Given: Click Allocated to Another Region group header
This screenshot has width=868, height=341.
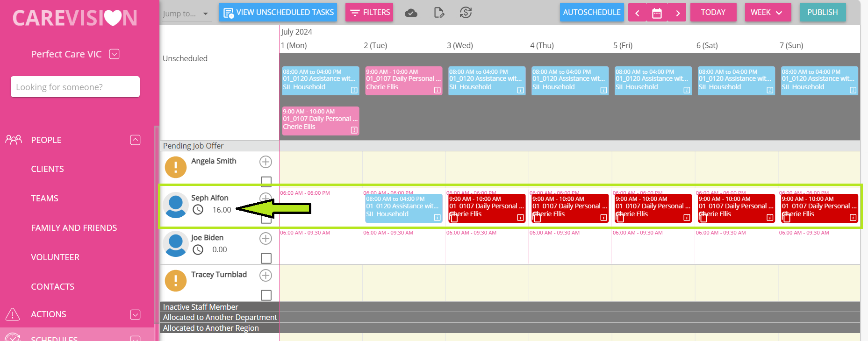Looking at the screenshot, I should [x=211, y=328].
